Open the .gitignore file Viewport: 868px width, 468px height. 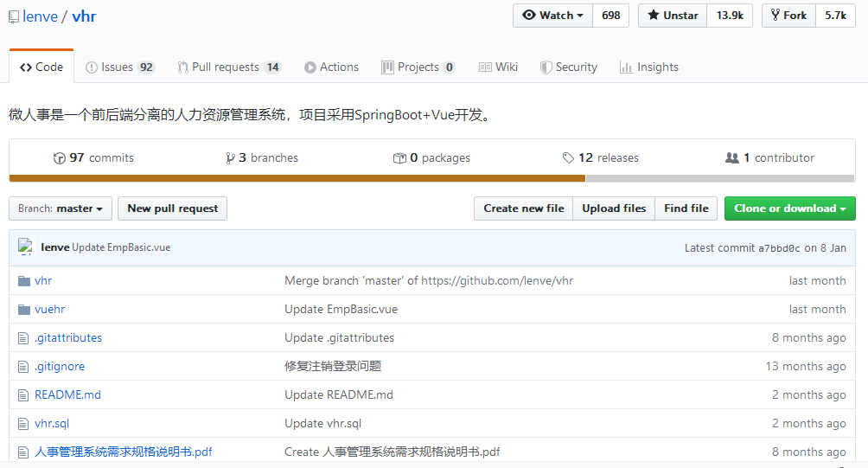[x=60, y=366]
